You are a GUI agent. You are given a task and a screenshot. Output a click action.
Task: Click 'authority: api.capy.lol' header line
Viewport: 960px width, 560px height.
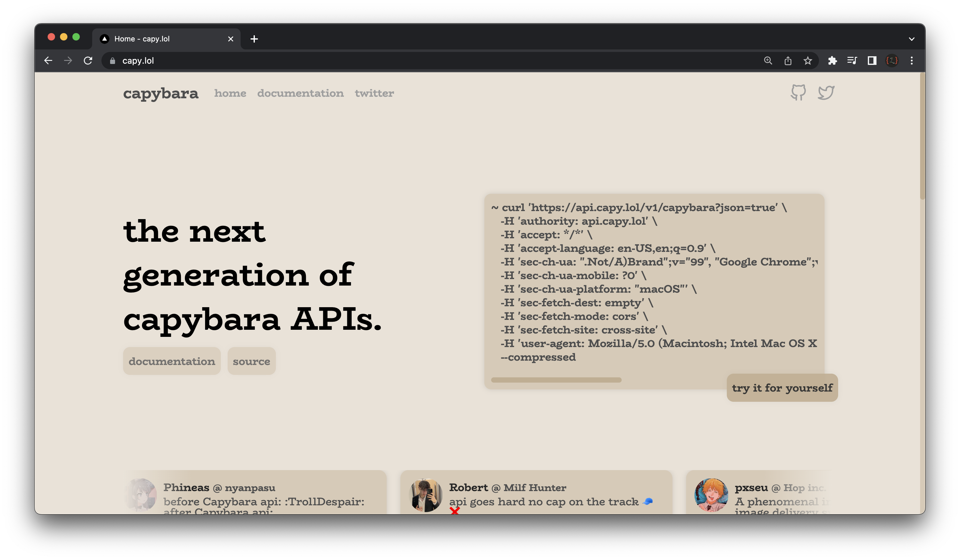coord(579,221)
